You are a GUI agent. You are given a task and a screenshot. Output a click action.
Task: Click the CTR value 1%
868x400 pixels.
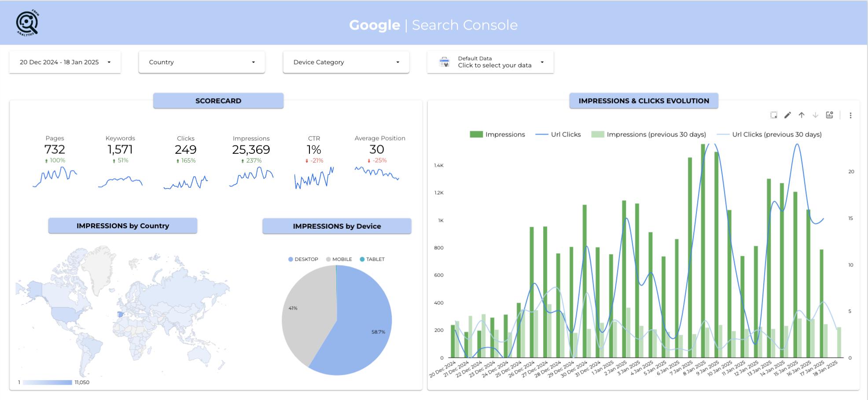click(x=314, y=149)
